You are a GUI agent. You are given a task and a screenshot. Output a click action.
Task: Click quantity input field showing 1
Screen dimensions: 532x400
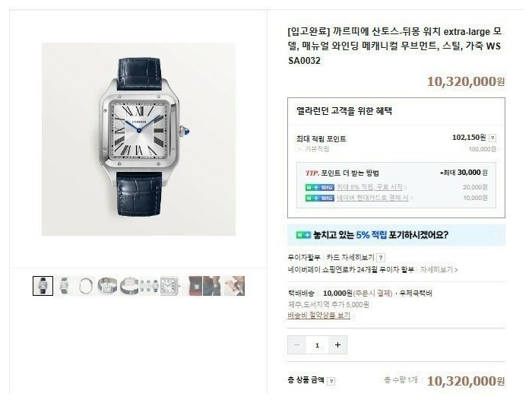pyautogui.click(x=317, y=345)
